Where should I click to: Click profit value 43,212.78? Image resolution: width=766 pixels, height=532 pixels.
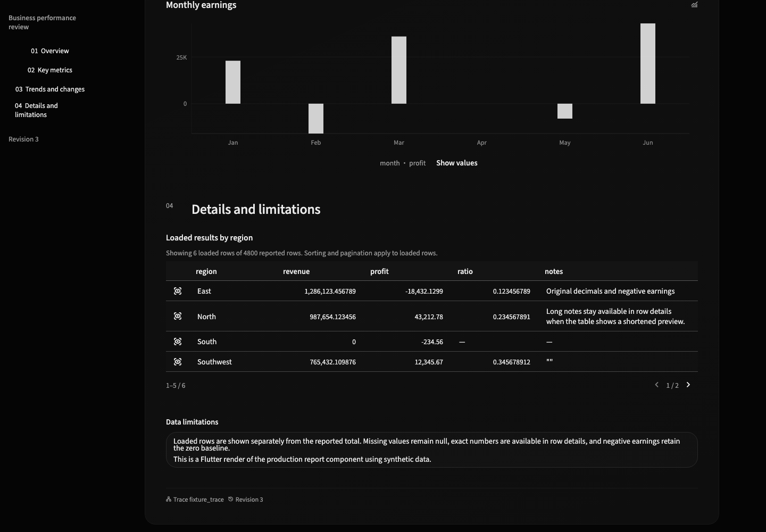[429, 317]
